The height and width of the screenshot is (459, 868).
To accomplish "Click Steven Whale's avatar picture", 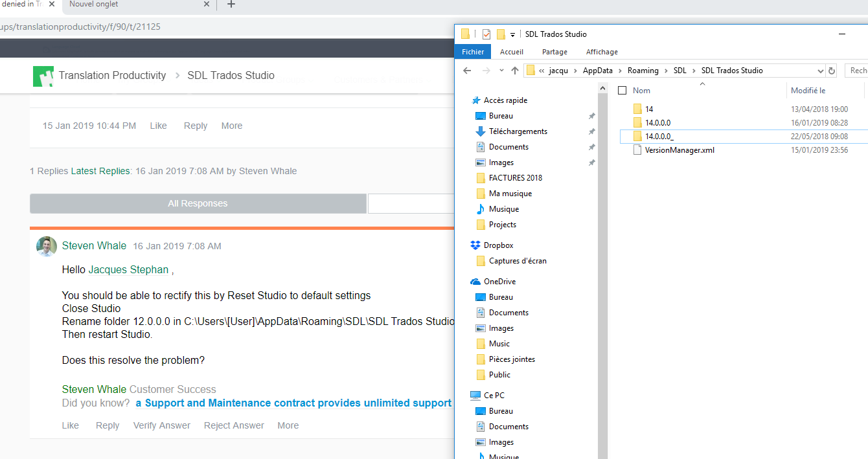I will (47, 246).
